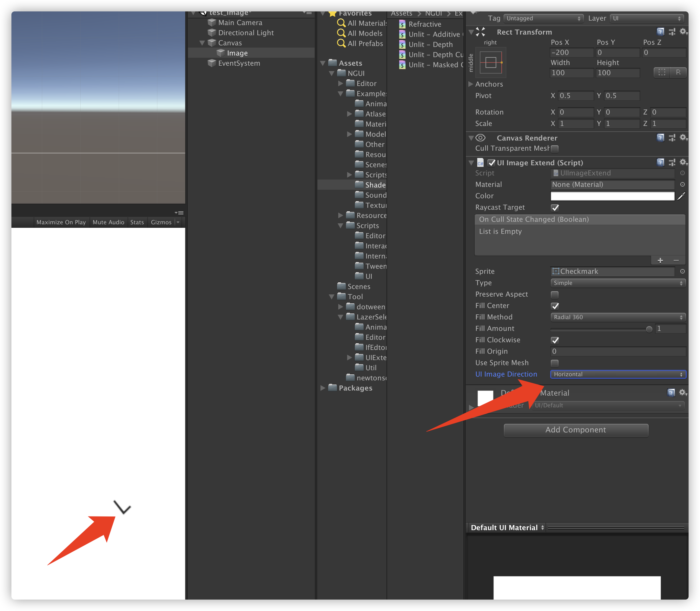Enable the Preserve Aspect checkbox
This screenshot has width=700, height=611.
click(555, 295)
